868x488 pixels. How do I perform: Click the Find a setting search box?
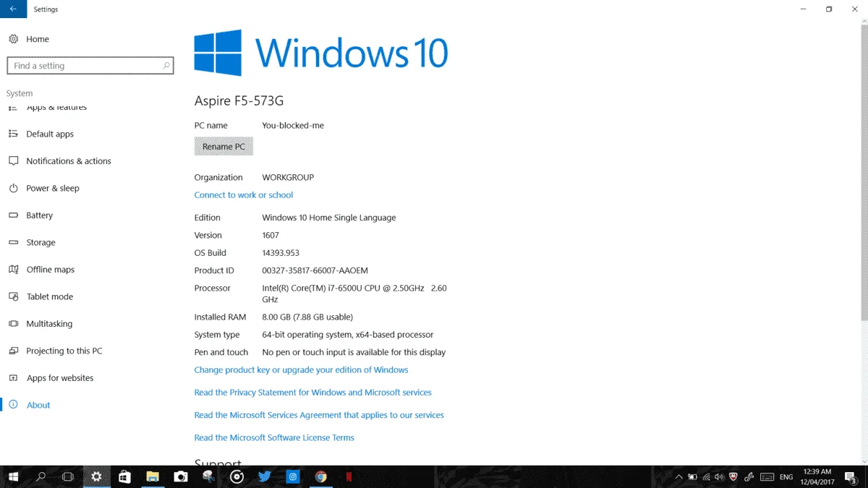click(90, 66)
